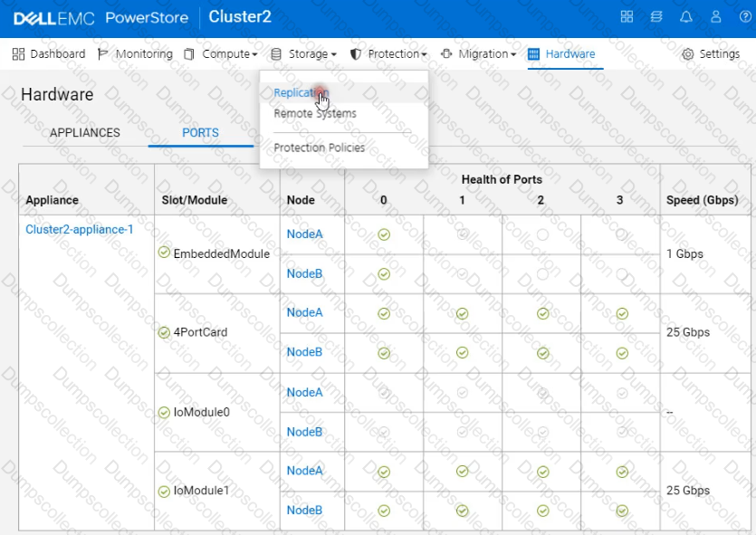This screenshot has height=535, width=756.
Task: Click the help question mark icon
Action: 743,17
